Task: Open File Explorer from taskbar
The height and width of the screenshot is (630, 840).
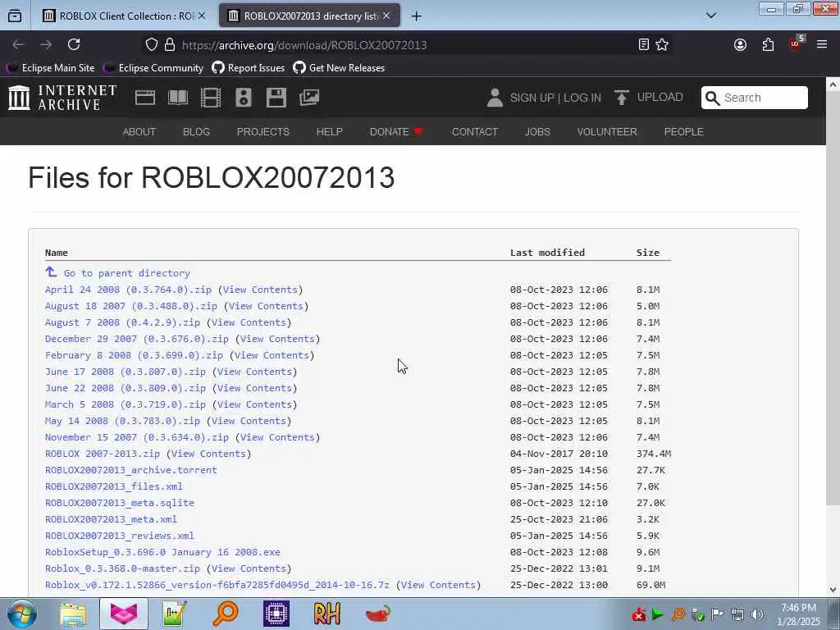Action: 73,614
